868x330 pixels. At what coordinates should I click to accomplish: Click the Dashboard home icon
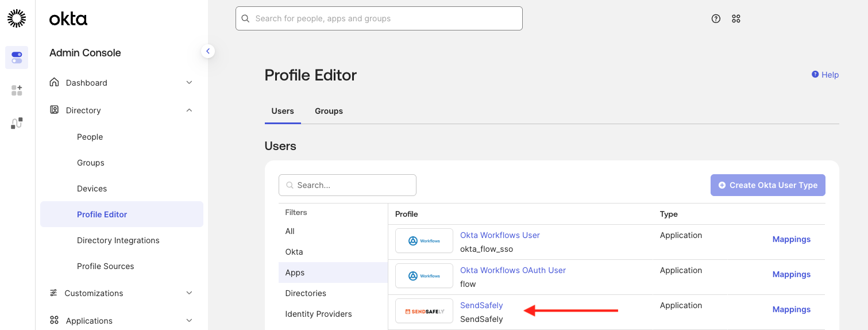(54, 82)
